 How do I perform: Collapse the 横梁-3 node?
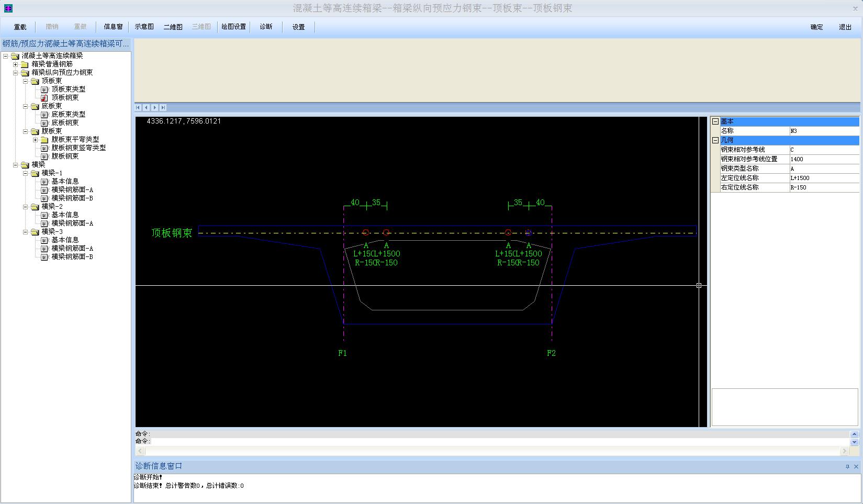tap(25, 232)
